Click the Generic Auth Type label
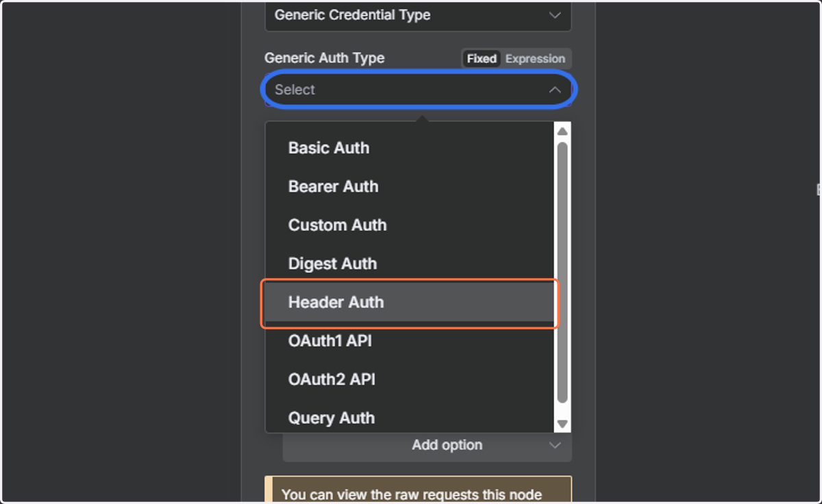The height and width of the screenshot is (504, 822). click(x=325, y=58)
